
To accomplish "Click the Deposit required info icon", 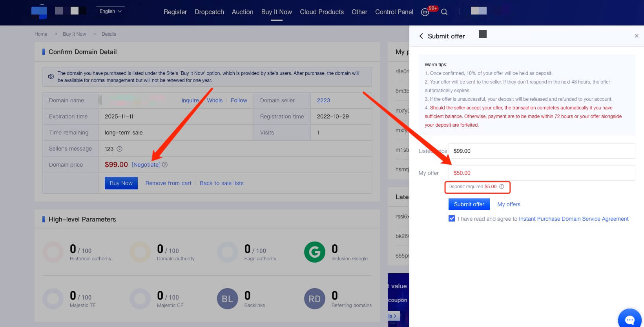I will [x=502, y=187].
